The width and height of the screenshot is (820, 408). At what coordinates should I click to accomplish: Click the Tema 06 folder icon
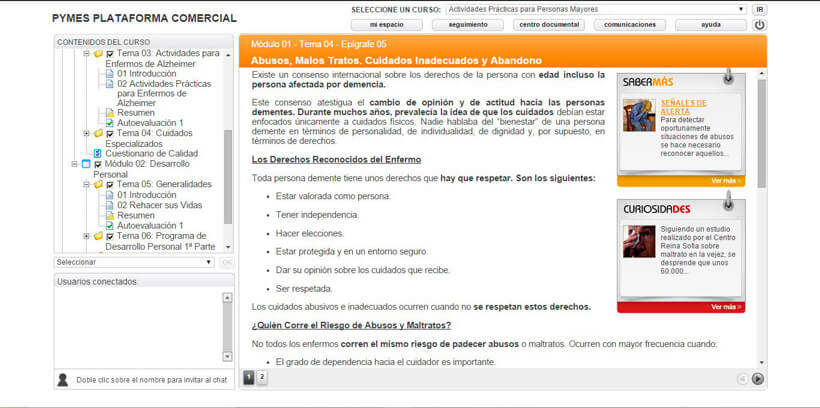tap(98, 236)
